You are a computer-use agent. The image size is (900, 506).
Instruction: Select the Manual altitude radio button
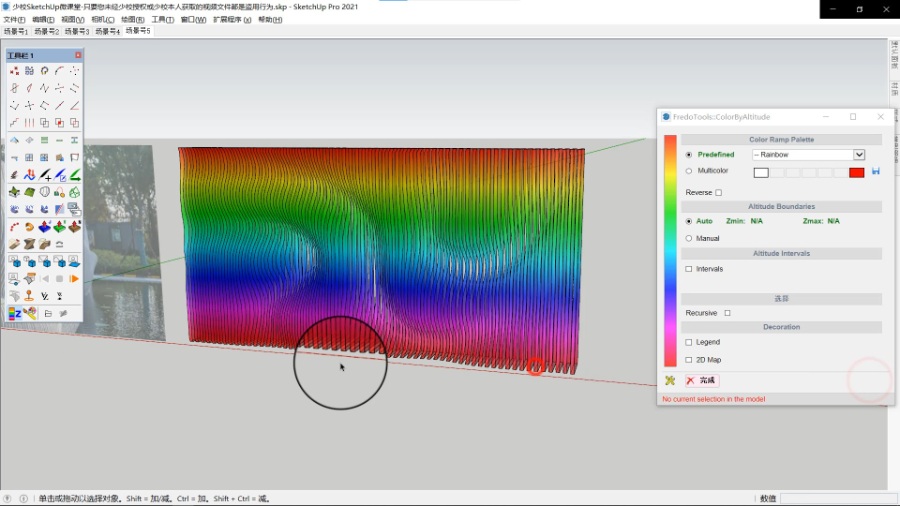689,238
